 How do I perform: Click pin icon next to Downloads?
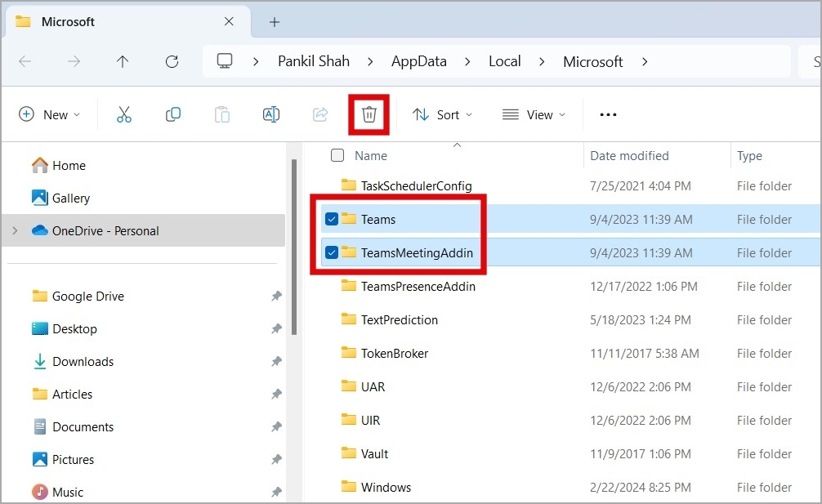[276, 361]
